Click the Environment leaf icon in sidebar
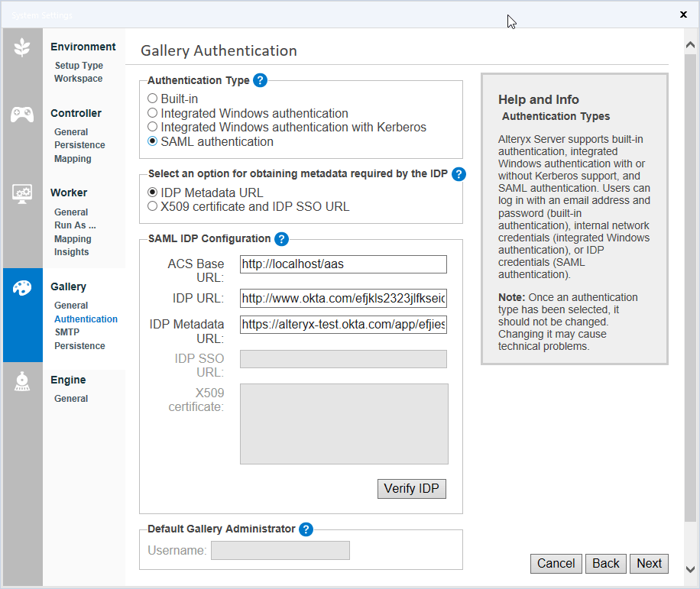This screenshot has height=589, width=700. tap(22, 47)
